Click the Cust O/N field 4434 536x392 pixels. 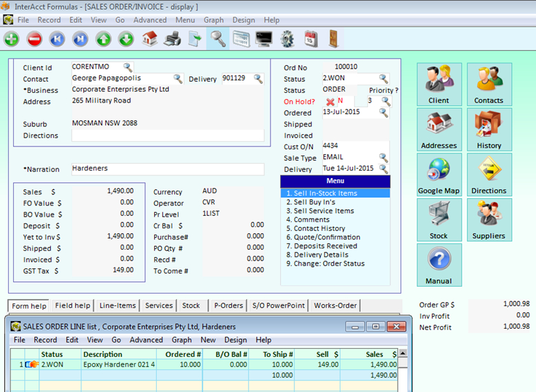tap(356, 146)
